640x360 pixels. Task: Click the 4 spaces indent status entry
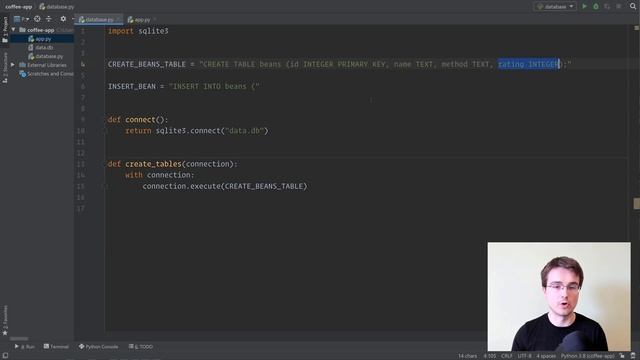click(546, 356)
